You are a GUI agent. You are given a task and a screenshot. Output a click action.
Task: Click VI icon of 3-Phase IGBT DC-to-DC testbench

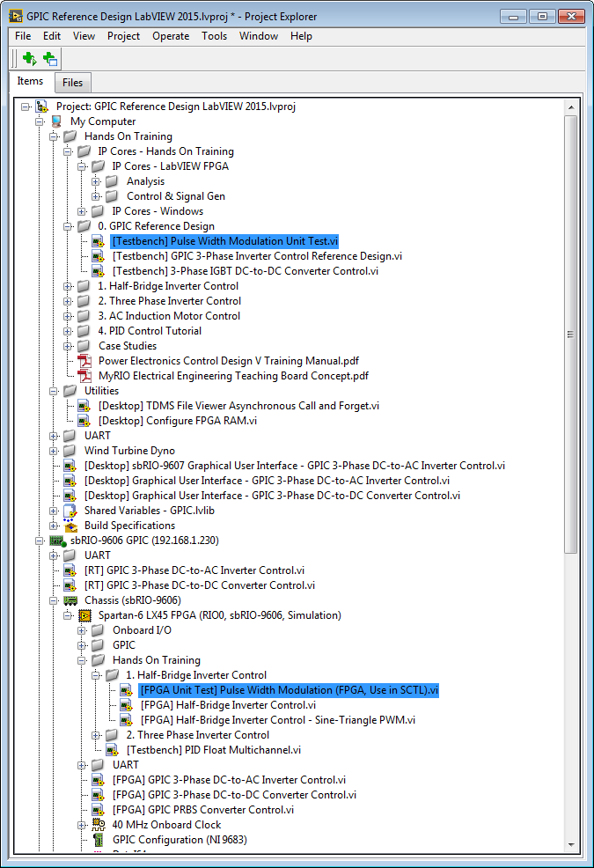[98, 271]
